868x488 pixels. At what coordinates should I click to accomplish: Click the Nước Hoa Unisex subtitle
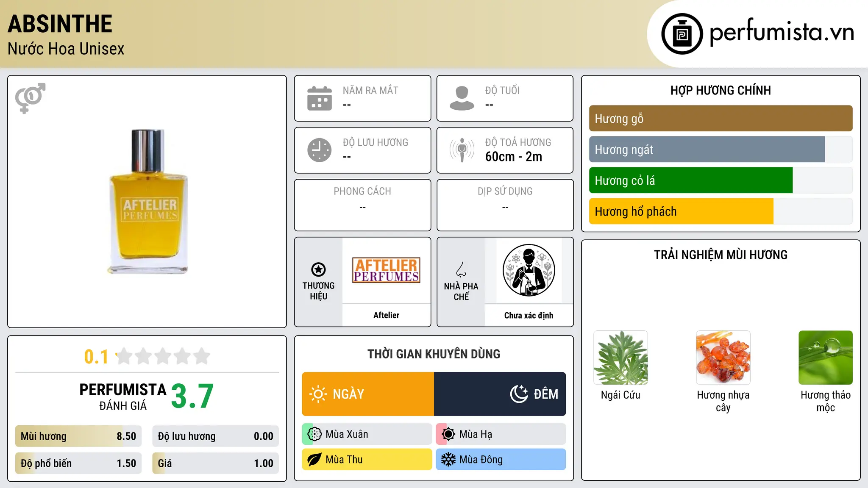66,49
